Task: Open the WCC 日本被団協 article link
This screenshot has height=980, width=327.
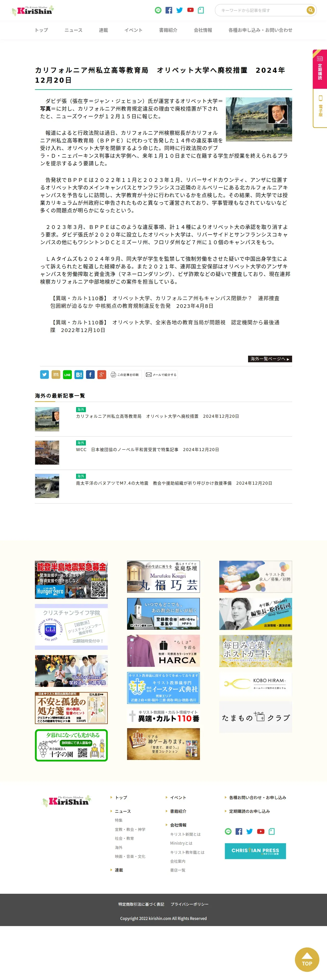Action: pyautogui.click(x=147, y=450)
